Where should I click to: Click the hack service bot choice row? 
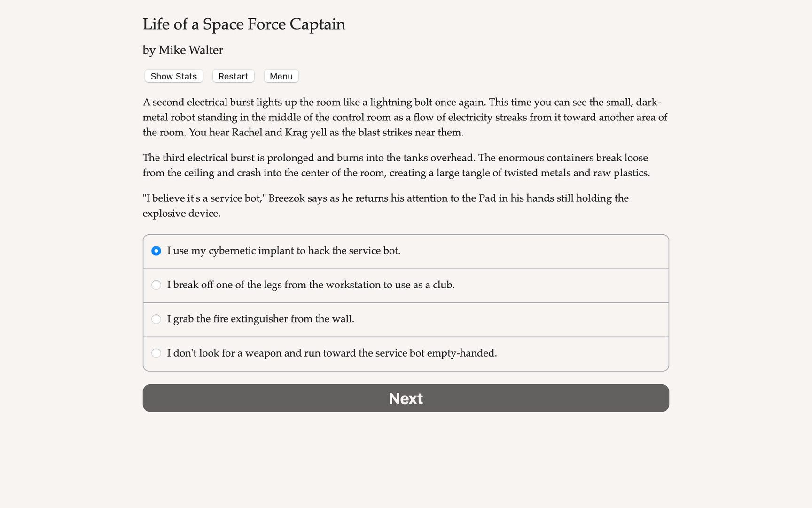[x=406, y=251]
